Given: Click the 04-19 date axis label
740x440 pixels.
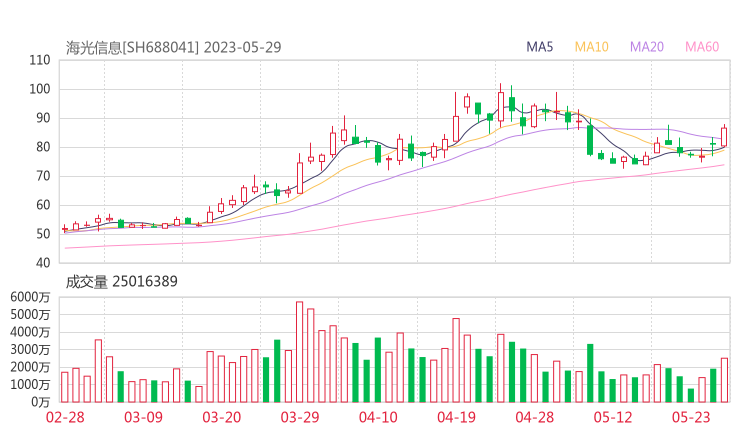Looking at the screenshot, I should click(x=456, y=417).
